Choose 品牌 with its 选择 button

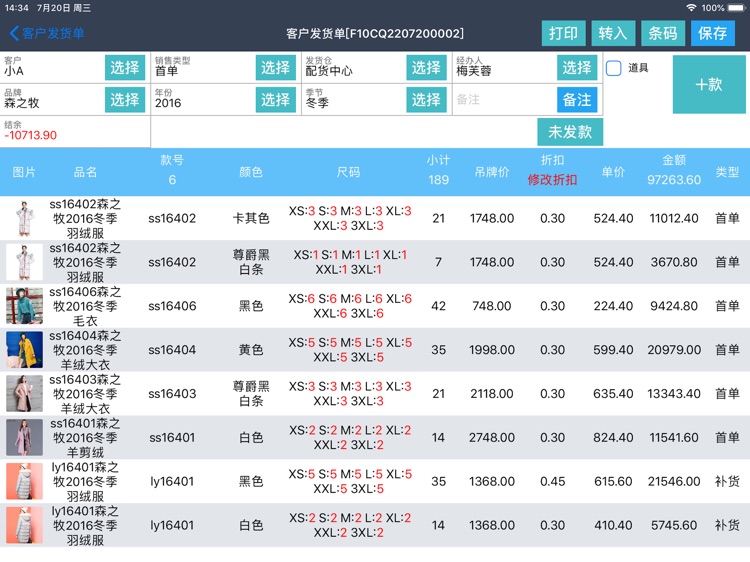click(x=125, y=99)
